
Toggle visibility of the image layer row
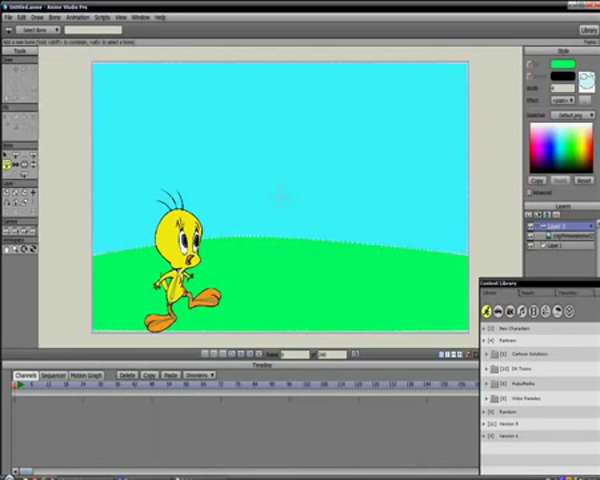(x=531, y=236)
